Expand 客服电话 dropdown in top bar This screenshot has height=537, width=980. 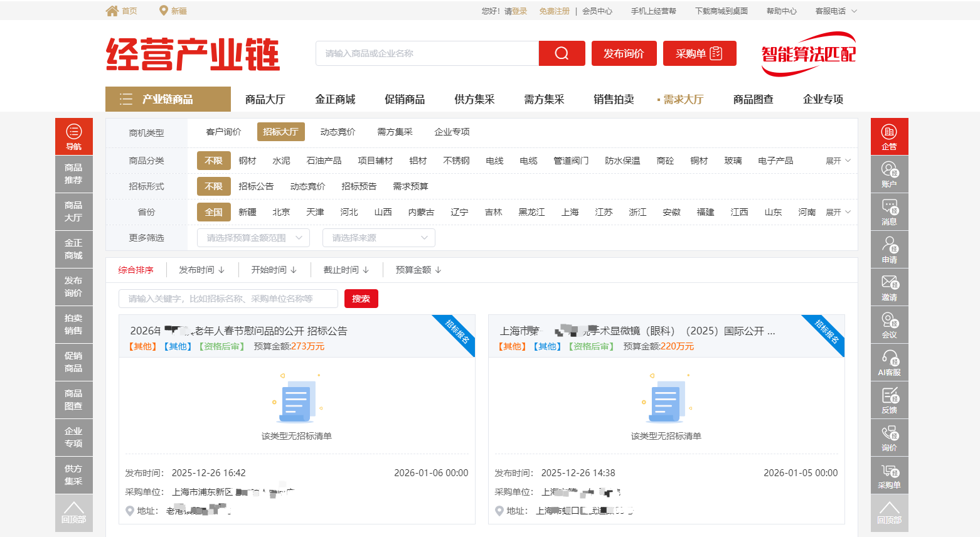(836, 11)
